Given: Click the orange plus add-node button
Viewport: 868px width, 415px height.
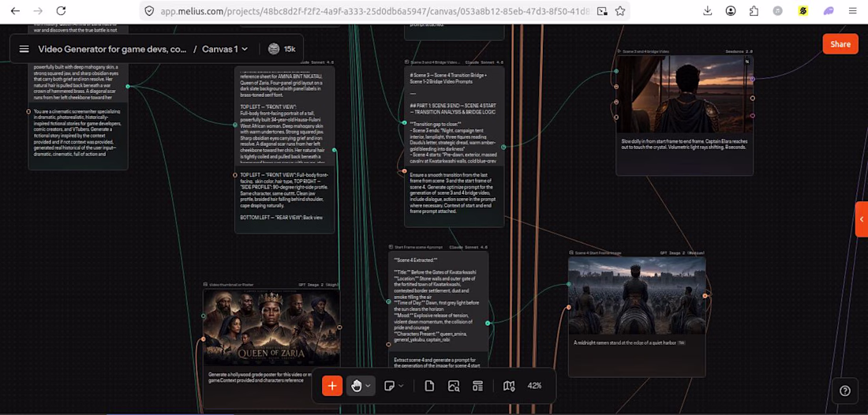Looking at the screenshot, I should pyautogui.click(x=332, y=386).
